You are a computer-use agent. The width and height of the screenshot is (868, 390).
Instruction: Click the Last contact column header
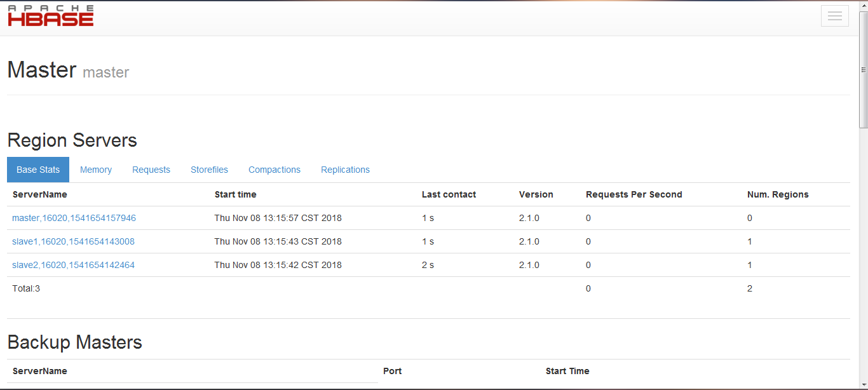point(449,194)
